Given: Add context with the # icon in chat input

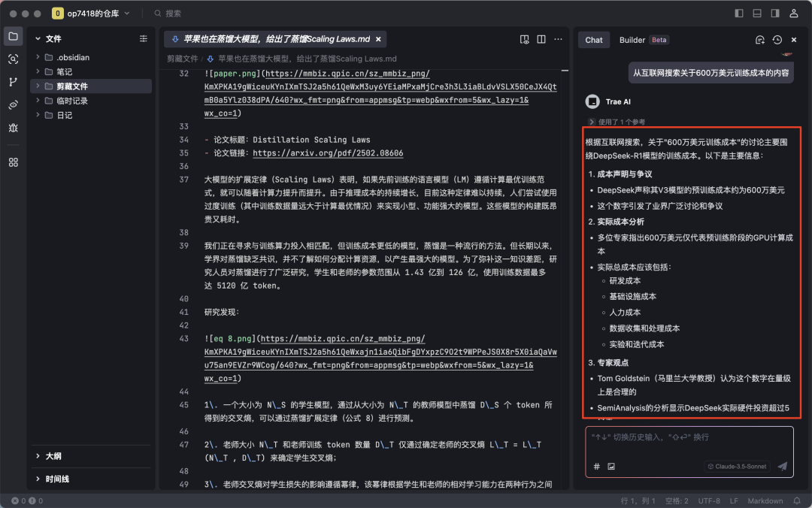Looking at the screenshot, I should (x=595, y=466).
